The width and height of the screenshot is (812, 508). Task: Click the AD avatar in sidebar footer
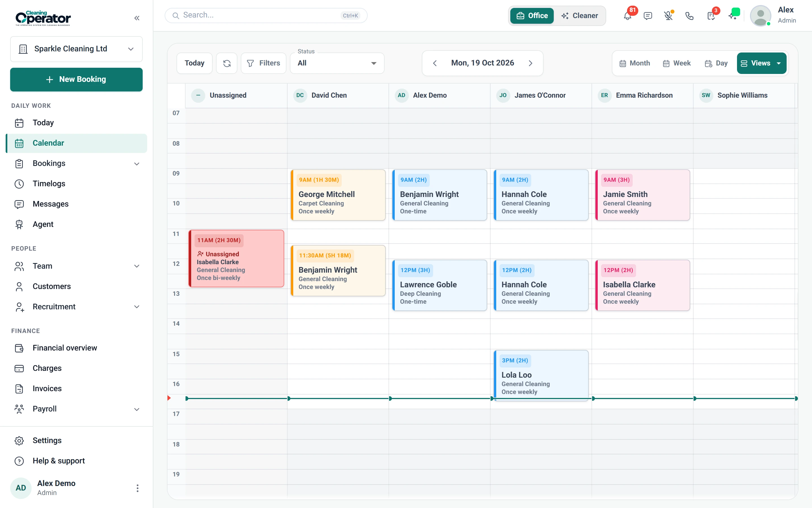[21, 488]
